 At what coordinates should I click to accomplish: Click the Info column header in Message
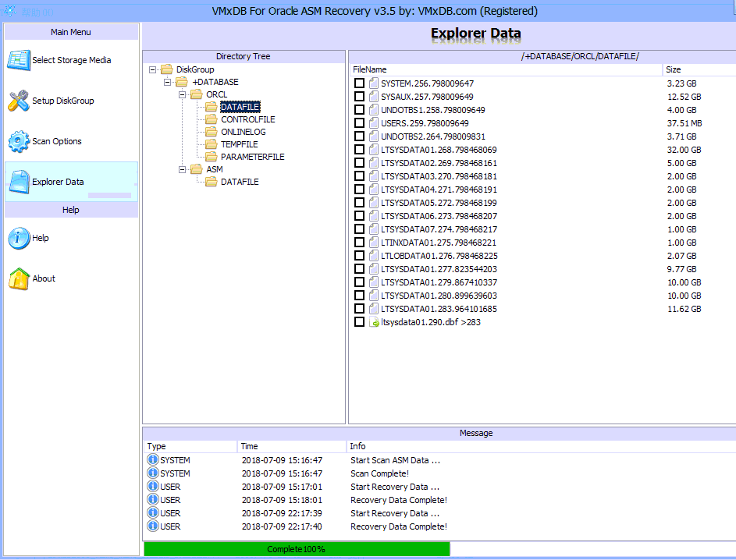[541, 446]
